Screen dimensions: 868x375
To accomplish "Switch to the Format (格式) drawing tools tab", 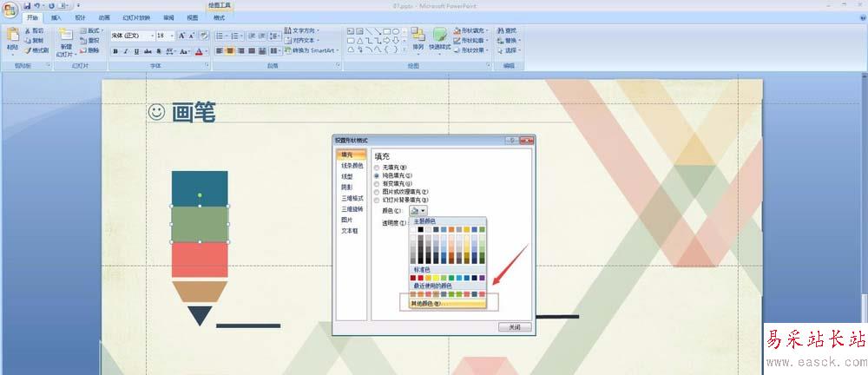I will coord(220,17).
